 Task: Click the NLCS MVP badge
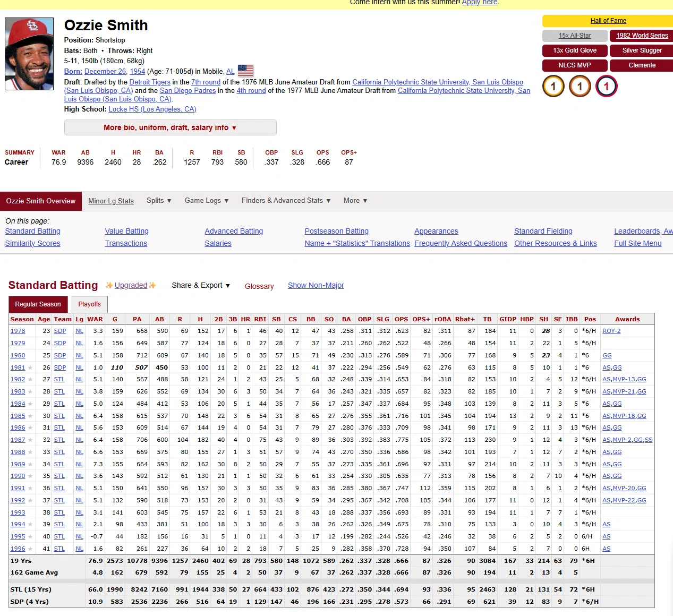tap(575, 65)
